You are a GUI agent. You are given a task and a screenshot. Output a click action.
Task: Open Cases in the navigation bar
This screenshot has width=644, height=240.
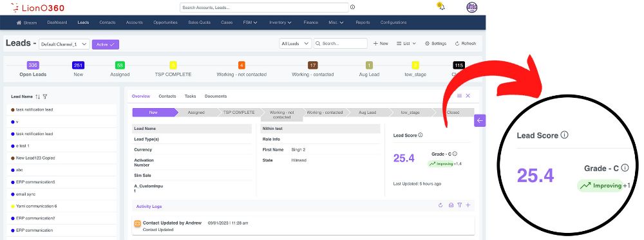[227, 23]
